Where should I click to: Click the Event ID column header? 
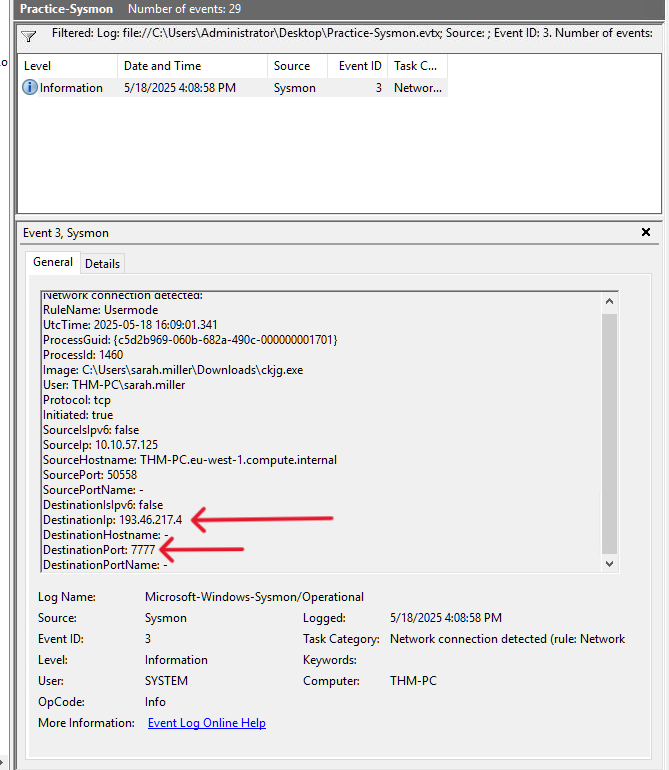pos(358,66)
